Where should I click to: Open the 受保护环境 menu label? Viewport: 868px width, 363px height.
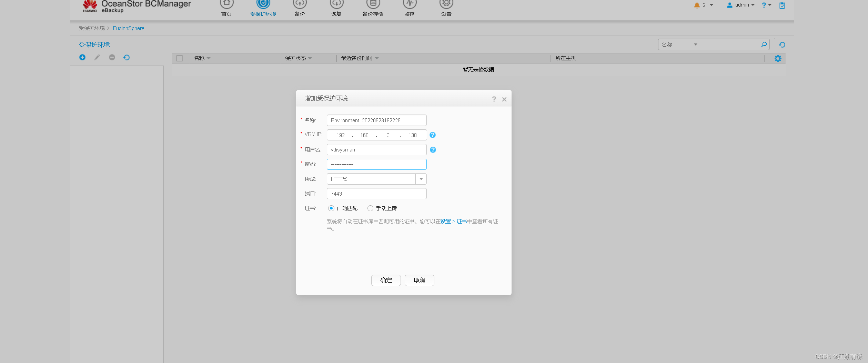tap(263, 14)
